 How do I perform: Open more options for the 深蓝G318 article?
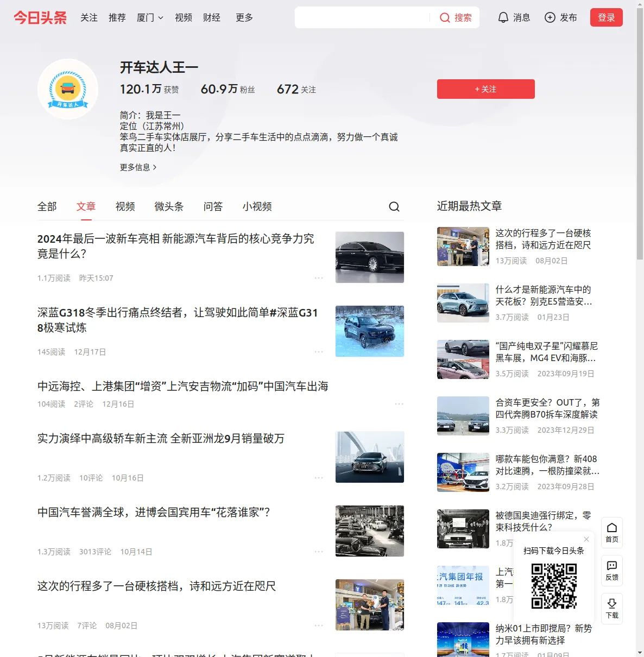(x=319, y=352)
